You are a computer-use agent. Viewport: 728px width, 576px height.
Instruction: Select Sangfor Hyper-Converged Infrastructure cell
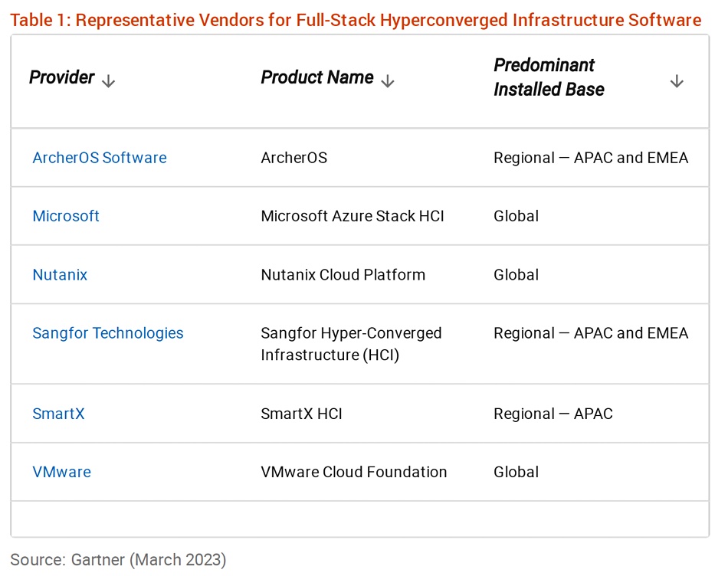(351, 344)
